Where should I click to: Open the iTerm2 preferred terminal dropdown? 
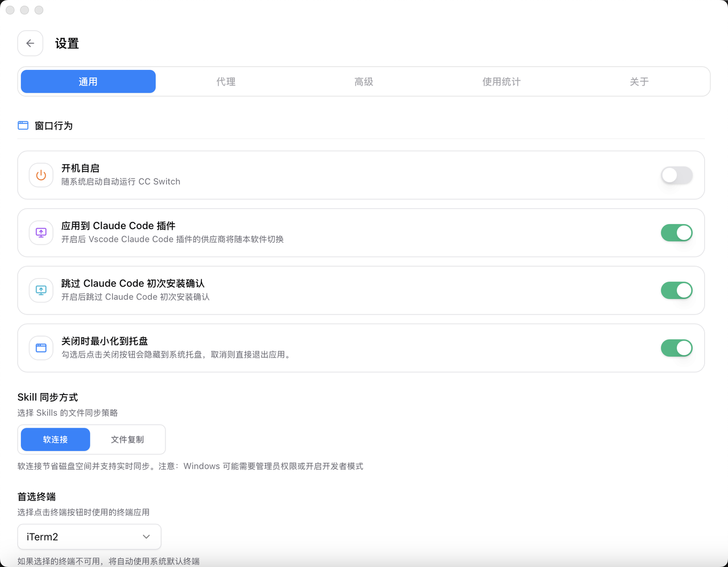click(x=89, y=537)
